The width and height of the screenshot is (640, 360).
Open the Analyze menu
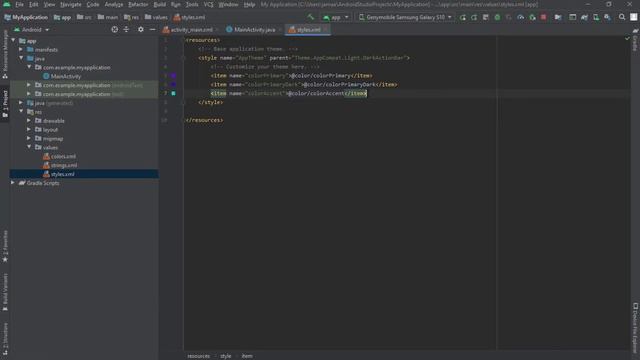tap(114, 4)
